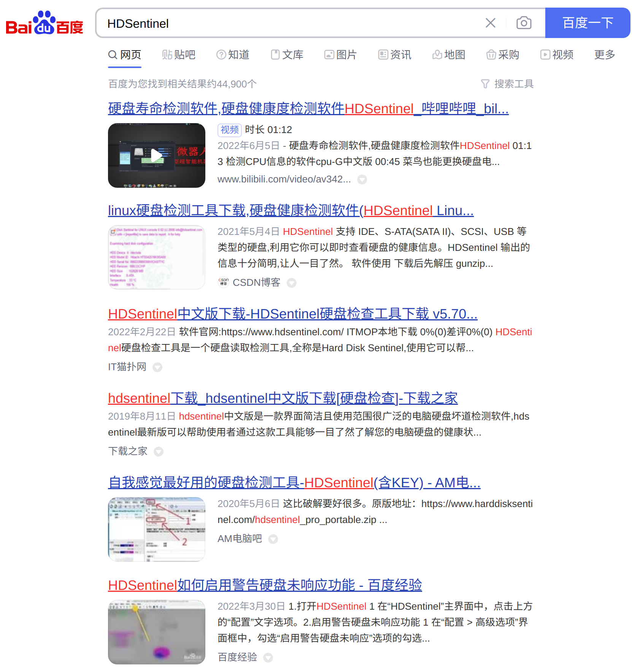Select the 网页 tab

point(125,55)
